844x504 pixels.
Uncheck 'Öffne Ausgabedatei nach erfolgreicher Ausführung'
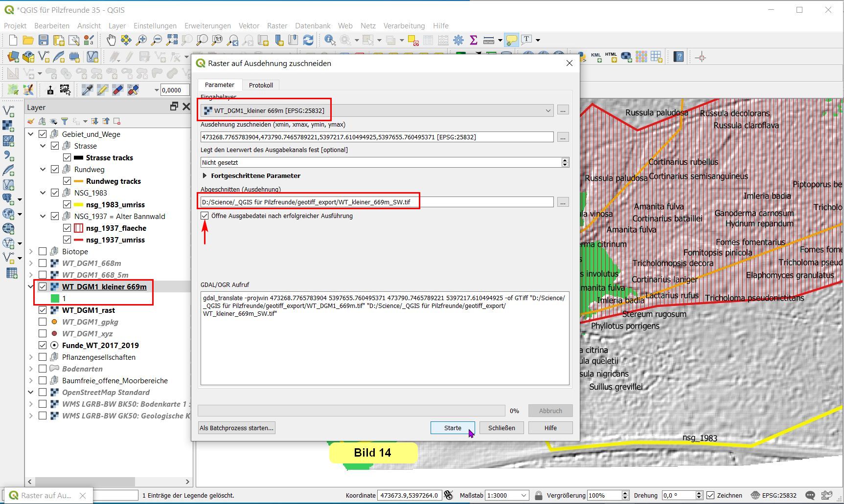click(x=205, y=216)
